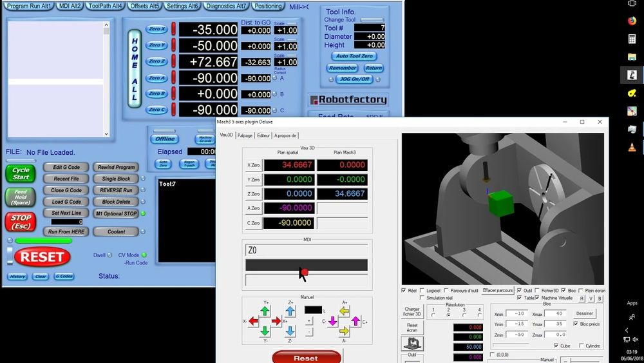Open Firefox from the side taskbar
This screenshot has height=363, width=644.
632,21
